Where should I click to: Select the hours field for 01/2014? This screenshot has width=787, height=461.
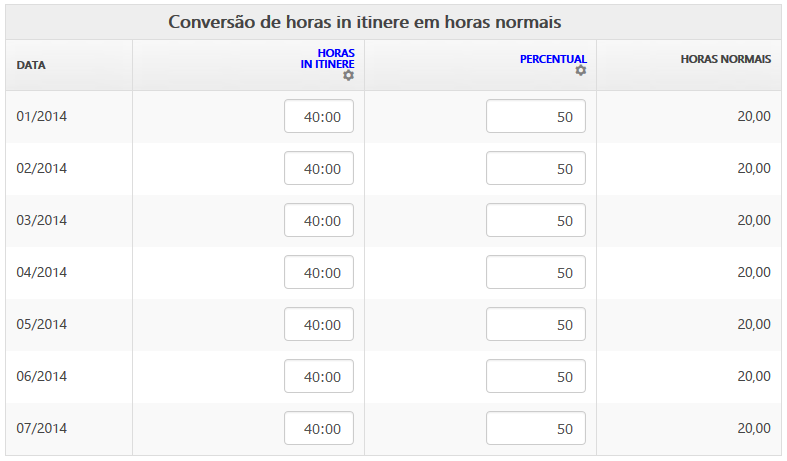[319, 116]
